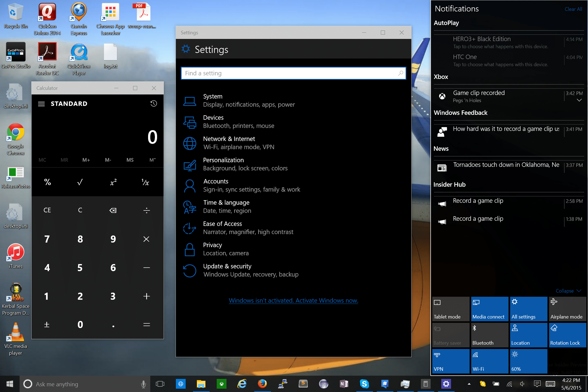Click Xbox icon in taskbar
Viewport: 588px width, 392px height.
(222, 384)
